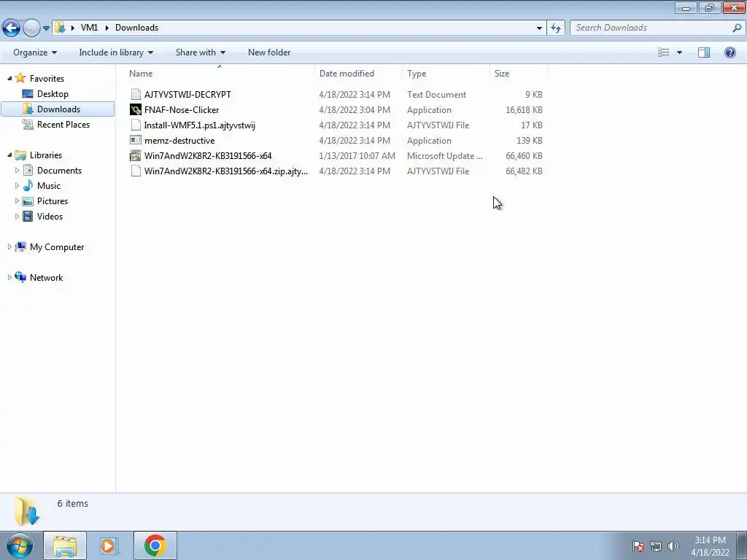Click the Forward navigation arrow button
The height and width of the screenshot is (560, 747).
[x=31, y=28]
